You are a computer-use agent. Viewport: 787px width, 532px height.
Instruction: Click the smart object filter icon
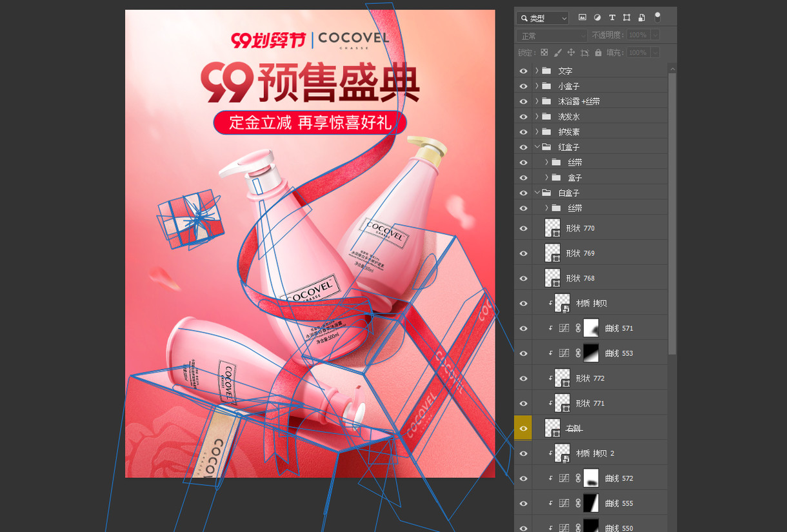click(642, 17)
